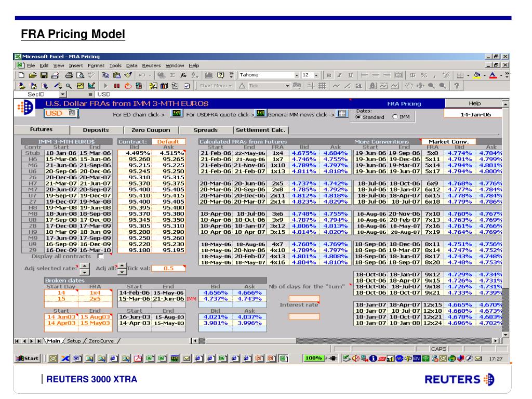Select the Standard dates radio button
Screen dimensions: 532x399
(x=358, y=117)
